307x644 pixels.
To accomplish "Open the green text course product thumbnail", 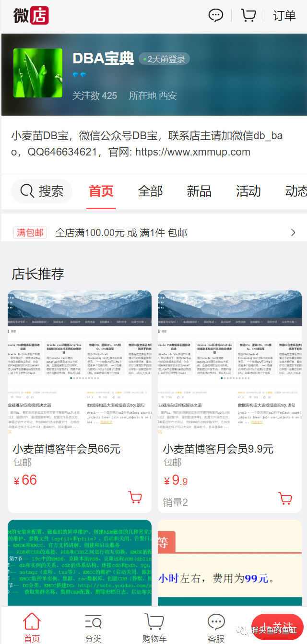I will coord(80,563).
